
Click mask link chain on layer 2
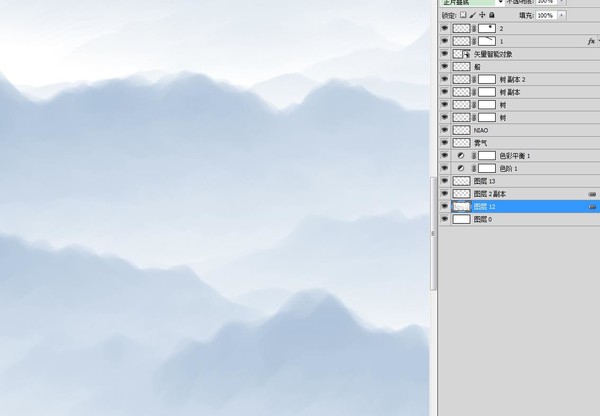point(474,28)
